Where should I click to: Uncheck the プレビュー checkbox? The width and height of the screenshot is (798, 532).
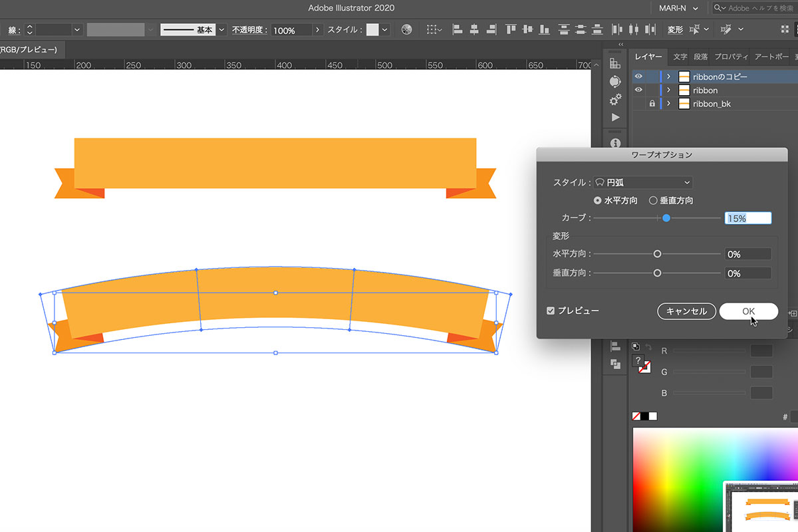tap(551, 311)
